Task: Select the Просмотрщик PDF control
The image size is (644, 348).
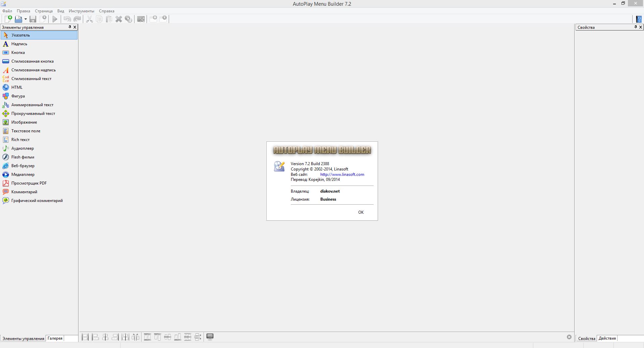Action: tap(39, 183)
